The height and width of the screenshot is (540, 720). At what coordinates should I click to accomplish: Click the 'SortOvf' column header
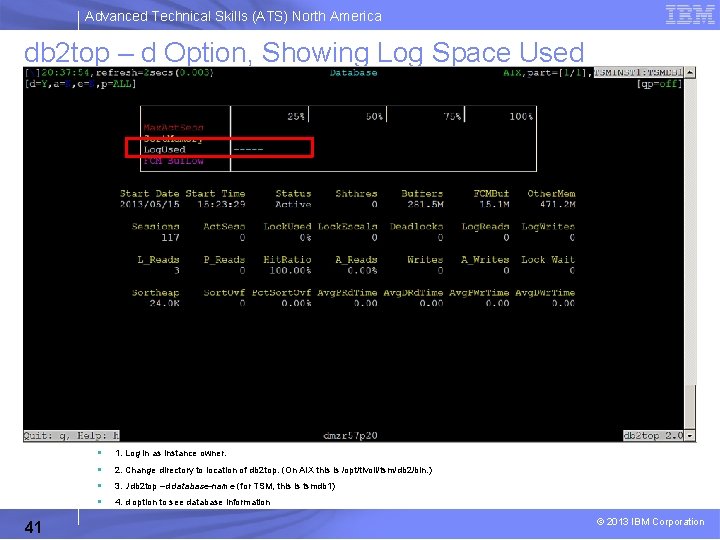coord(225,292)
